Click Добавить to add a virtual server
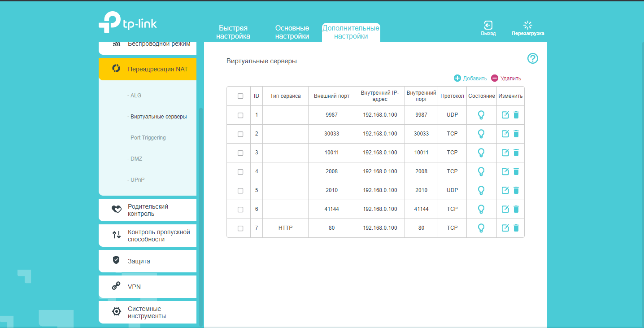The width and height of the screenshot is (644, 328). (x=470, y=78)
